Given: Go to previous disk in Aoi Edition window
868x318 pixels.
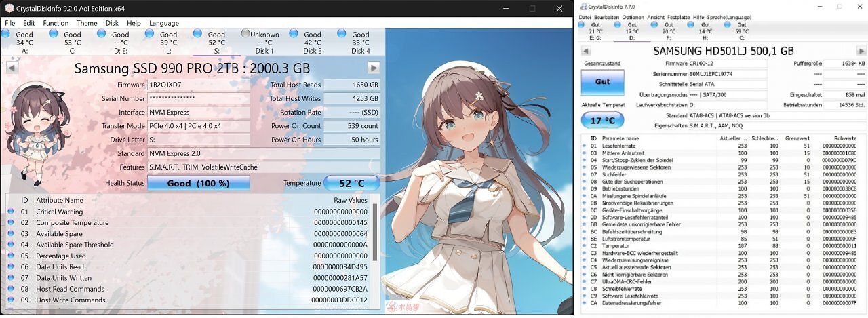Looking at the screenshot, I should click(12, 67).
